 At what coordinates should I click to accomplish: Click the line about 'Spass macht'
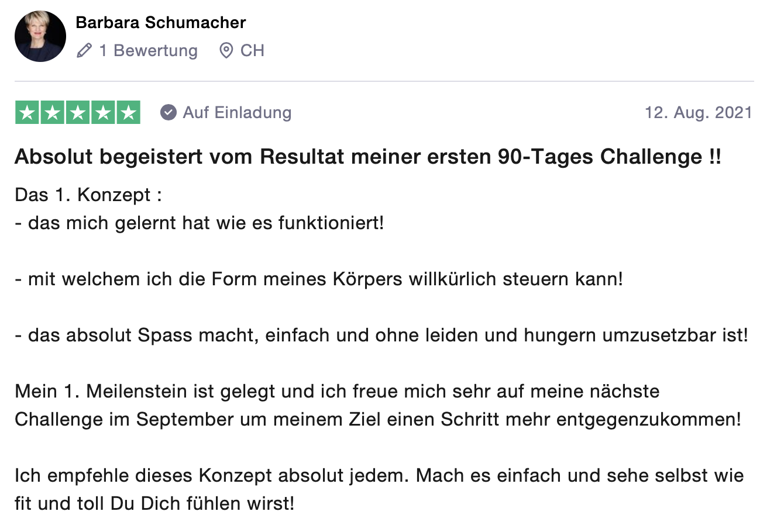tap(381, 336)
